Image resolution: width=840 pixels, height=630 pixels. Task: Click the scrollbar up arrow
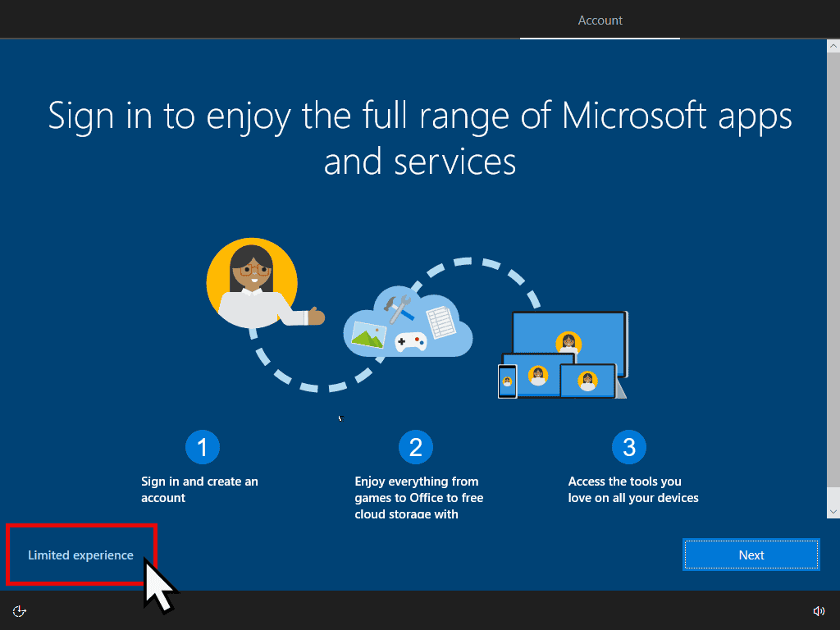pyautogui.click(x=833, y=46)
